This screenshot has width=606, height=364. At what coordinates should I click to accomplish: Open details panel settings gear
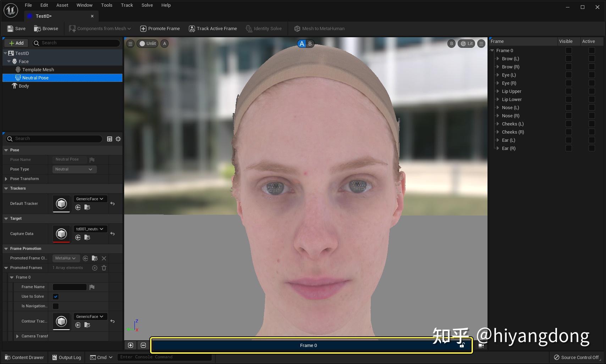pyautogui.click(x=118, y=139)
